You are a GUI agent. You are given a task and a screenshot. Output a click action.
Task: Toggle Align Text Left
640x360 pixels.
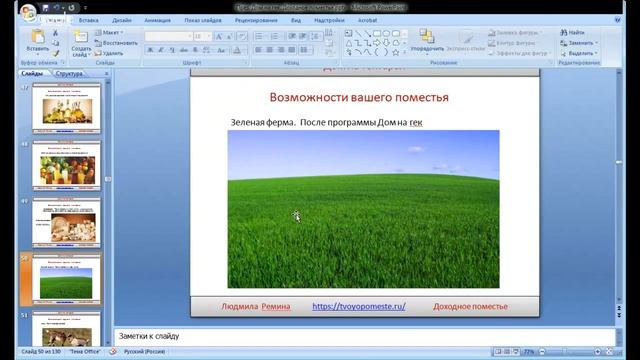(258, 50)
